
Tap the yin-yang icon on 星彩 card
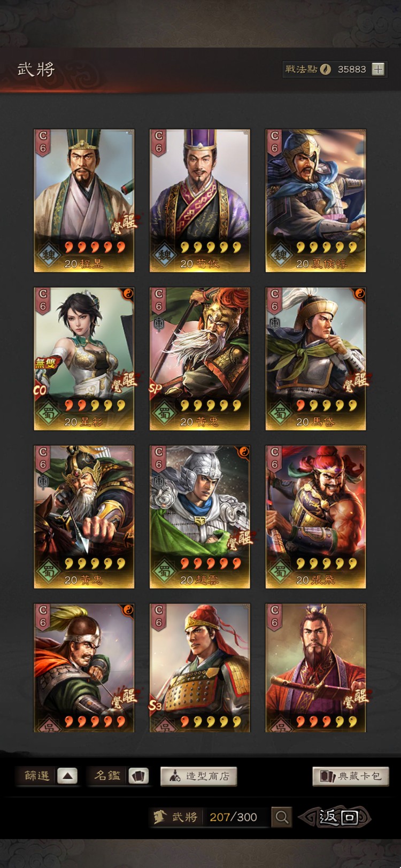(128, 293)
